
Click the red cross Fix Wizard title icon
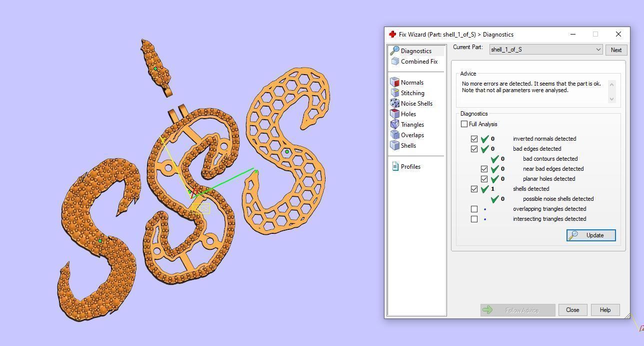tap(392, 34)
